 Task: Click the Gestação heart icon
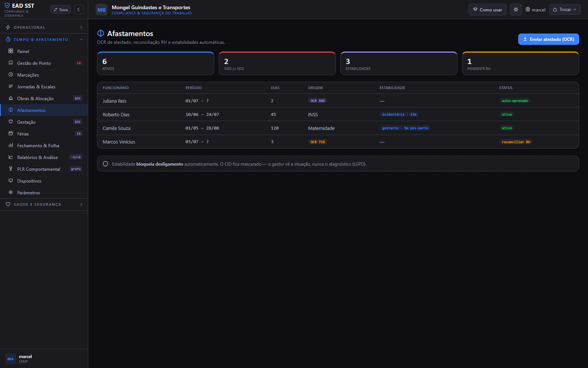11,122
